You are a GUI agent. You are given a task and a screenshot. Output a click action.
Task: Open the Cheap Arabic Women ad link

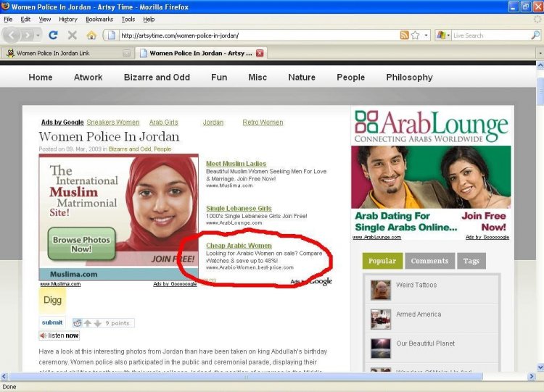tap(239, 246)
